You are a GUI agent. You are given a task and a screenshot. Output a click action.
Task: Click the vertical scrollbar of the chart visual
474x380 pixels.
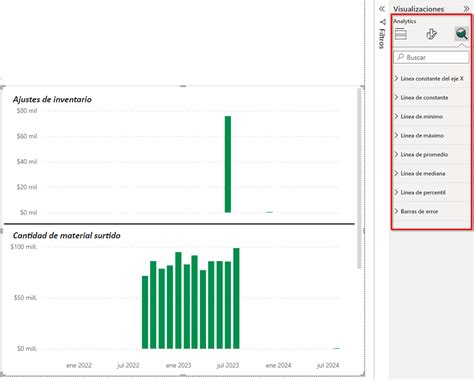point(359,178)
